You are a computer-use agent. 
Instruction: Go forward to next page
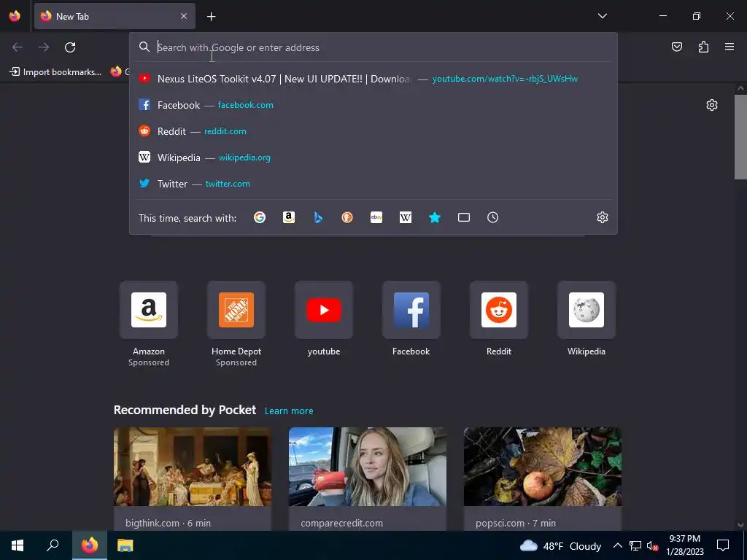[x=44, y=47]
